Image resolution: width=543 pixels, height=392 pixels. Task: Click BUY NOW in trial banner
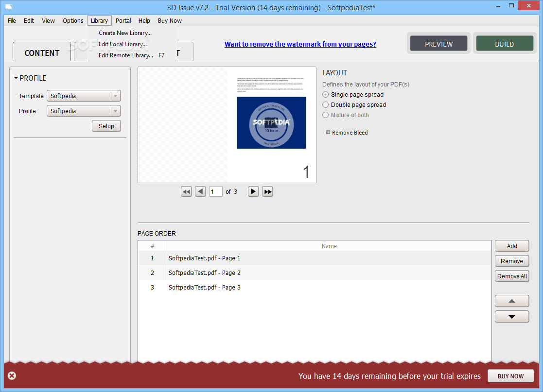click(x=510, y=376)
